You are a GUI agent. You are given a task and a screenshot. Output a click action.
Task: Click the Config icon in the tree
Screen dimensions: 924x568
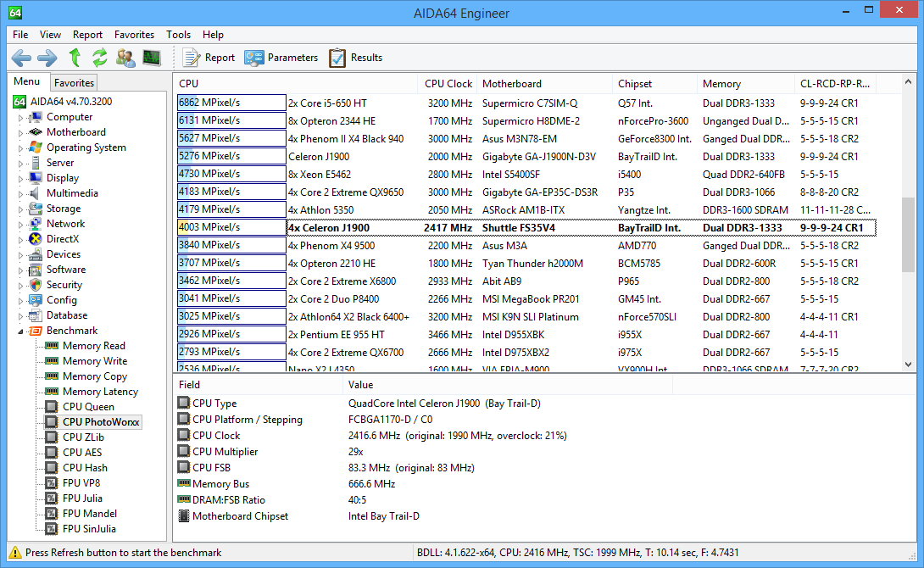pyautogui.click(x=36, y=300)
